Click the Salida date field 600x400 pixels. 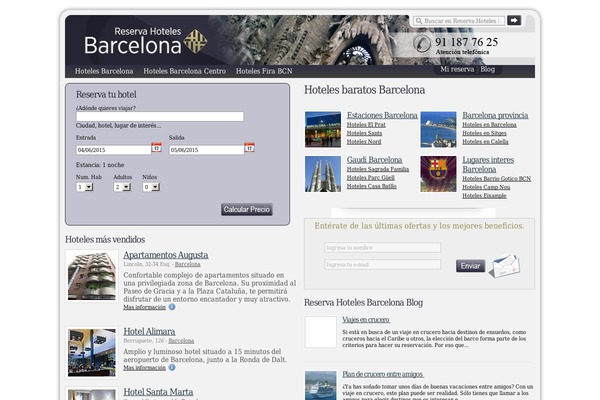pos(207,150)
